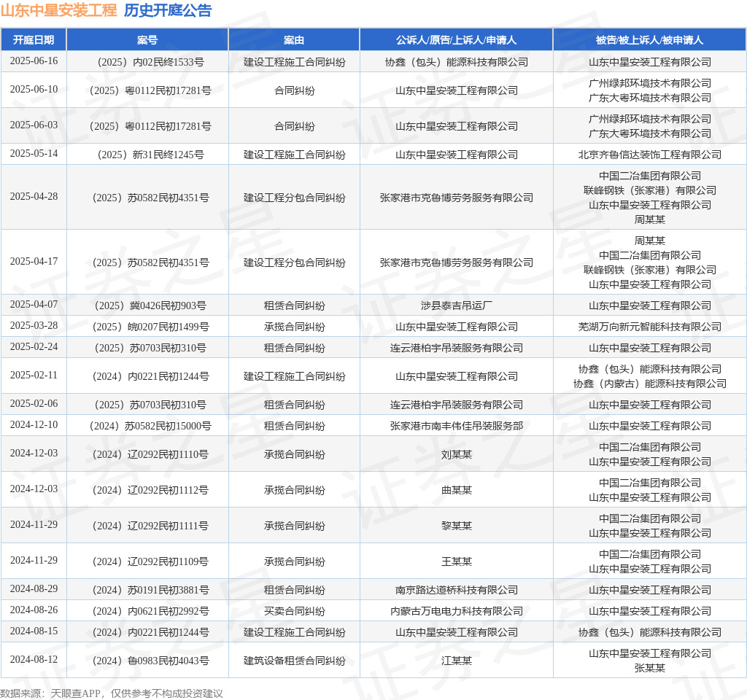This screenshot has height=700, width=747.
Task: Click plaintiff 刘某某
Action: (457, 454)
